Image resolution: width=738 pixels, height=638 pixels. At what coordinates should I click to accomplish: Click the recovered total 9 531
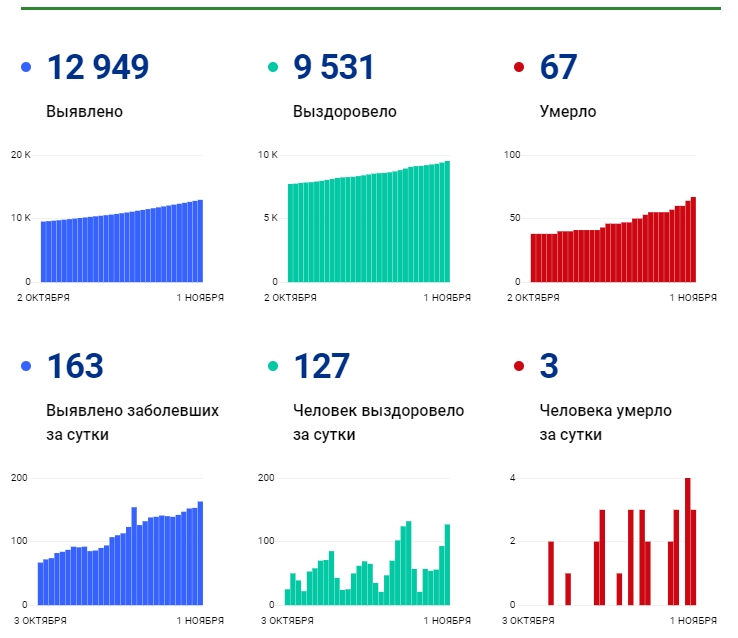(334, 67)
